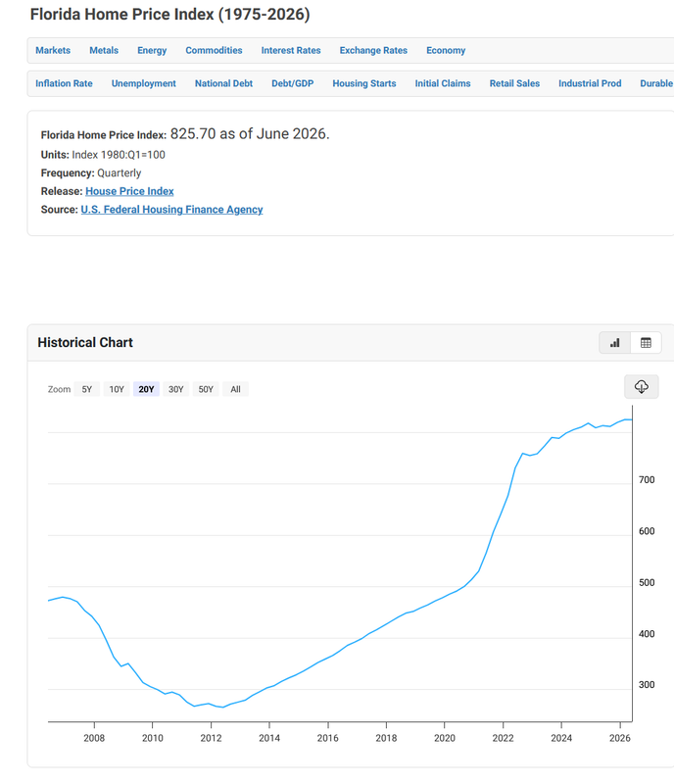Click the 2014 x-axis label
Viewport: 674px width, 784px height.
pos(269,738)
